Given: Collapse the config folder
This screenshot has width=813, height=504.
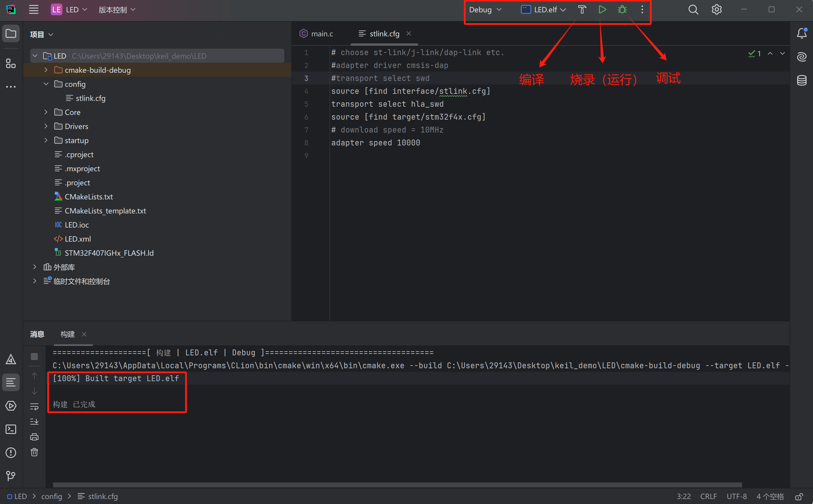Looking at the screenshot, I should (46, 84).
